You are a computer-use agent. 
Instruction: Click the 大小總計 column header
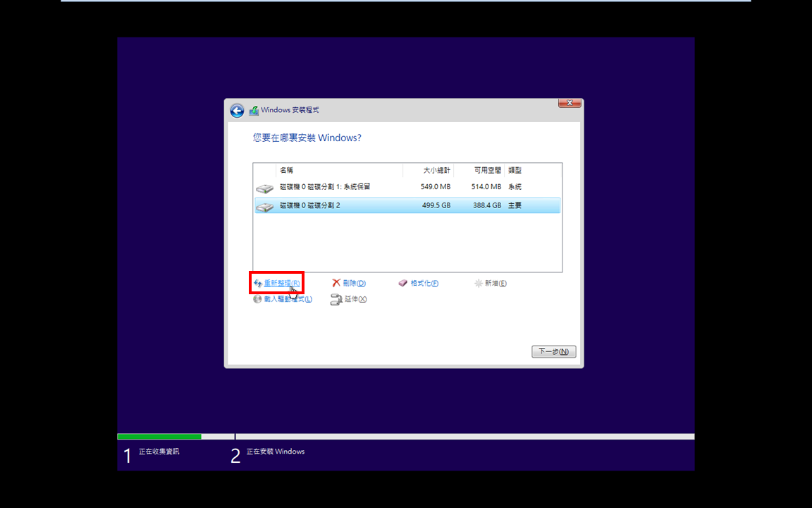(x=429, y=170)
